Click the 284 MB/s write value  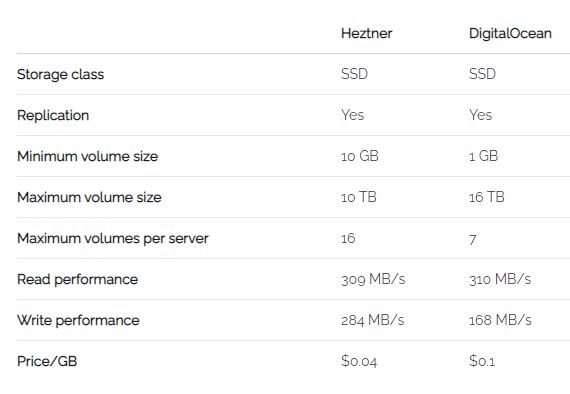[373, 321]
